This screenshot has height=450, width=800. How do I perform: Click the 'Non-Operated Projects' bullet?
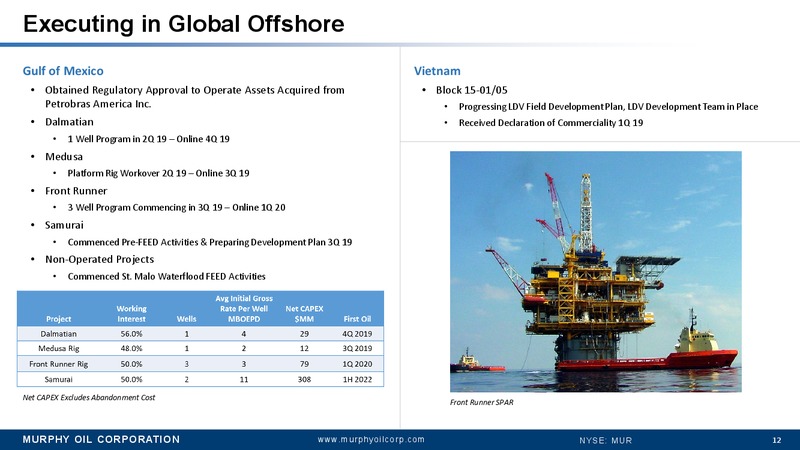99,259
